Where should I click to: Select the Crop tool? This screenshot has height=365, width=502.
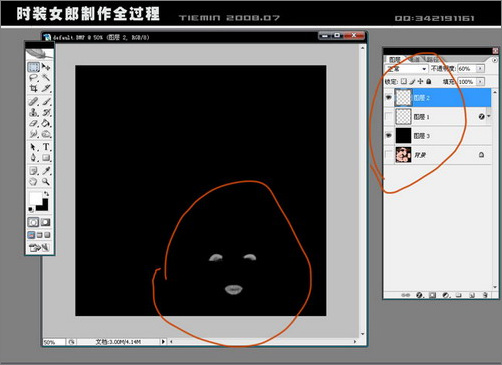[x=33, y=88]
